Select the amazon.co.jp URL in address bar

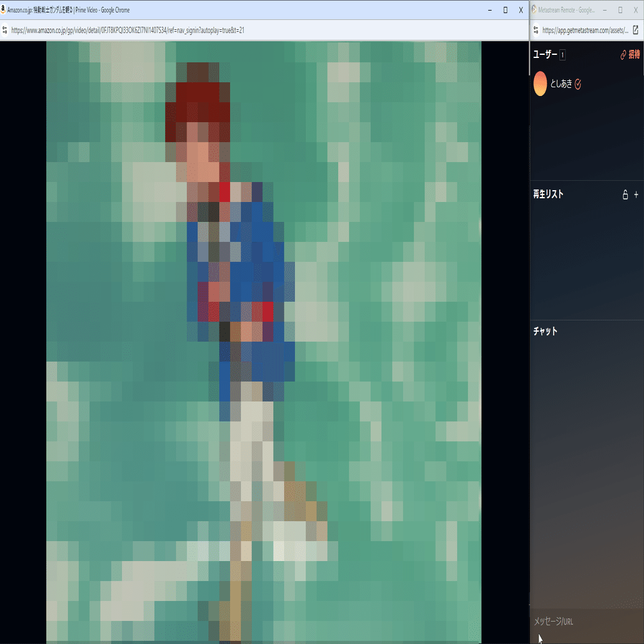[x=128, y=30]
